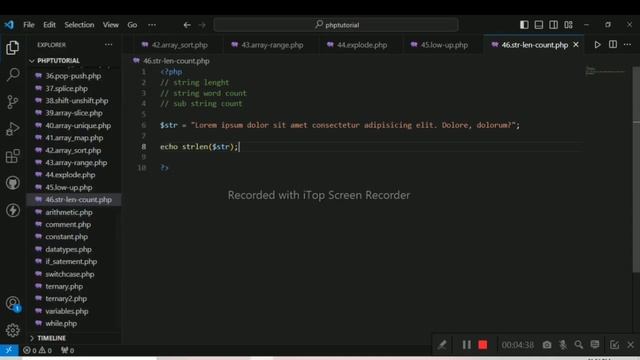640x360 pixels.
Task: Click the recorder edit square icon
Action: tap(614, 345)
